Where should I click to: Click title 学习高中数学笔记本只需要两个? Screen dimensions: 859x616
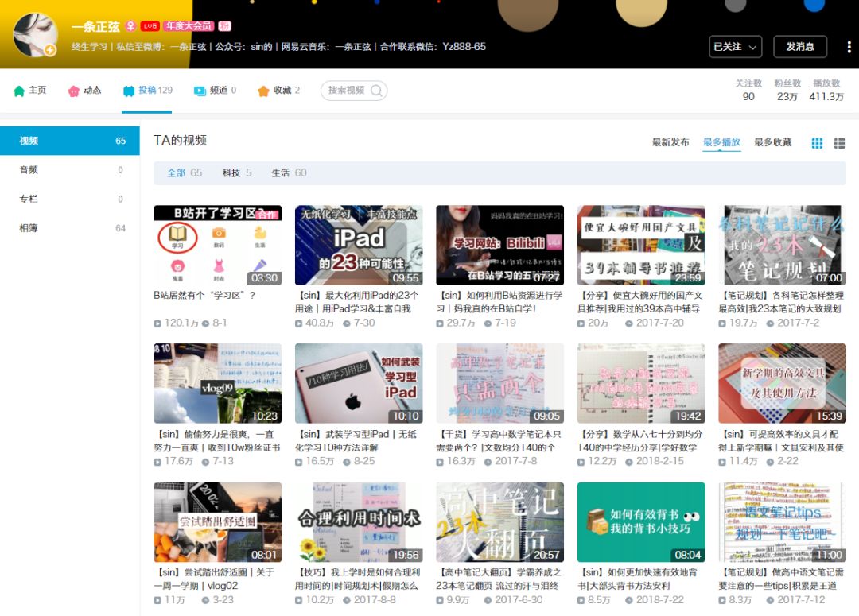[x=499, y=441]
